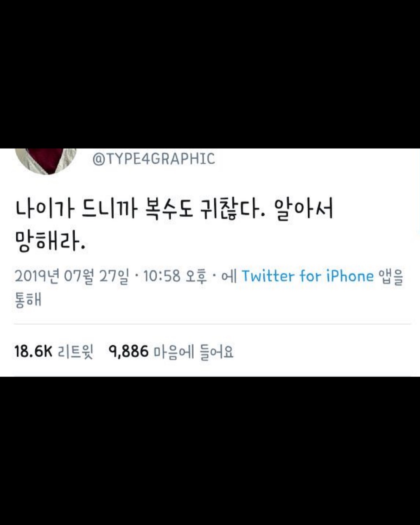Click the 마음에 들어요 label
420x525 pixels.
[194, 352]
